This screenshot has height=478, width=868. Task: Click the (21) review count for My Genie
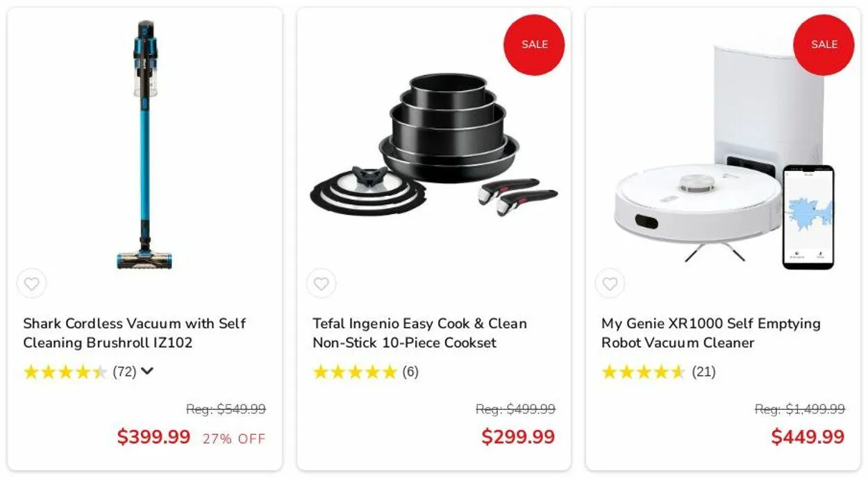pos(703,372)
